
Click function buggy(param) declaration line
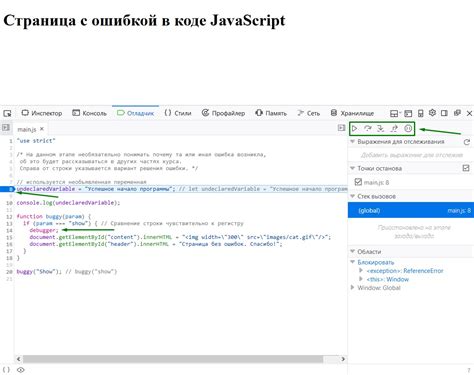click(x=54, y=216)
